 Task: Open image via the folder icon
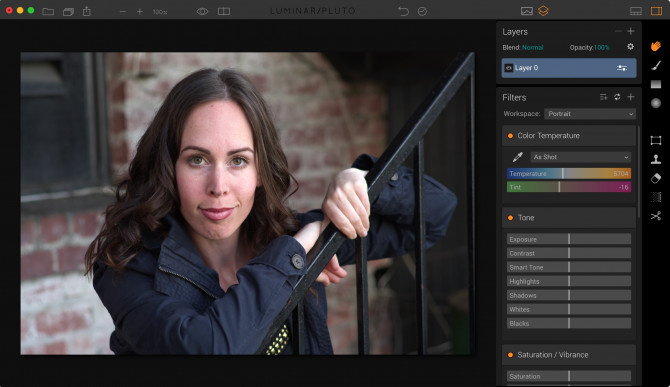click(x=48, y=11)
